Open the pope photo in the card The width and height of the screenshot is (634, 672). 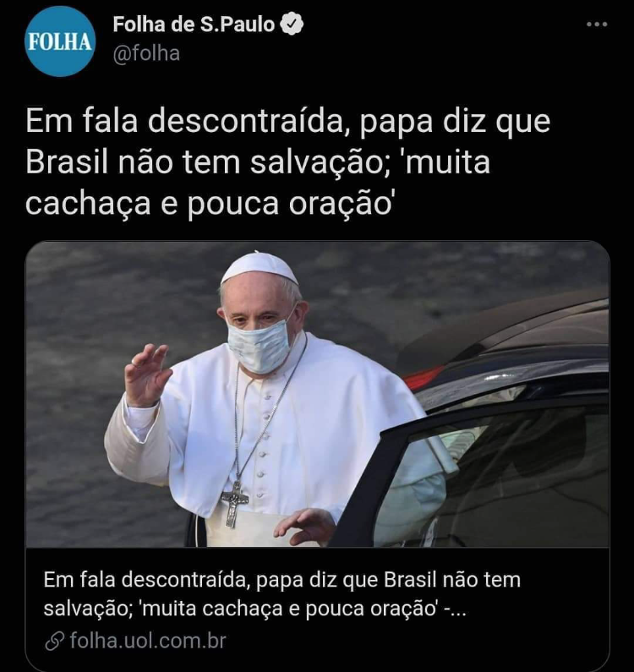pyautogui.click(x=317, y=394)
